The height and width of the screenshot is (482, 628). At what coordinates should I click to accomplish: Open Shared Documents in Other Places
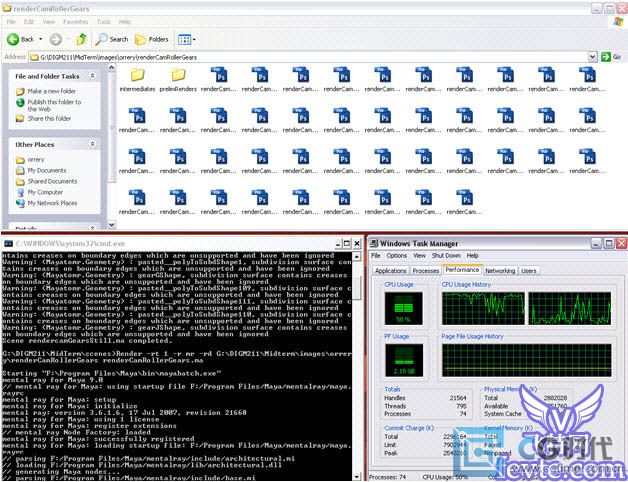click(x=52, y=181)
